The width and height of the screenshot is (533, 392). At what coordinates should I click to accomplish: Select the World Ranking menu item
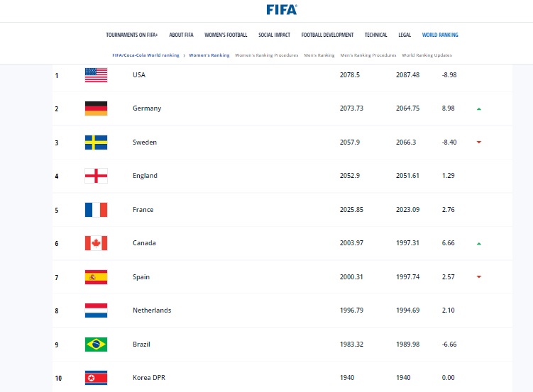coord(440,35)
